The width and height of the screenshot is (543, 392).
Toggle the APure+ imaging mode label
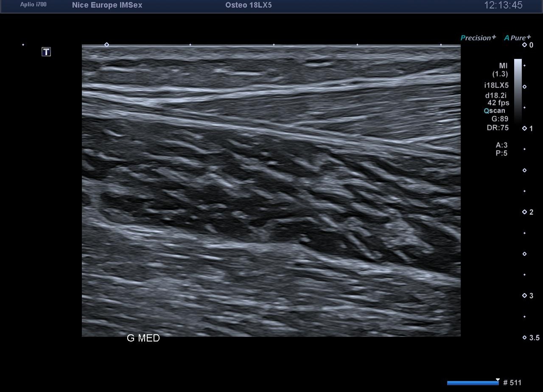point(517,38)
